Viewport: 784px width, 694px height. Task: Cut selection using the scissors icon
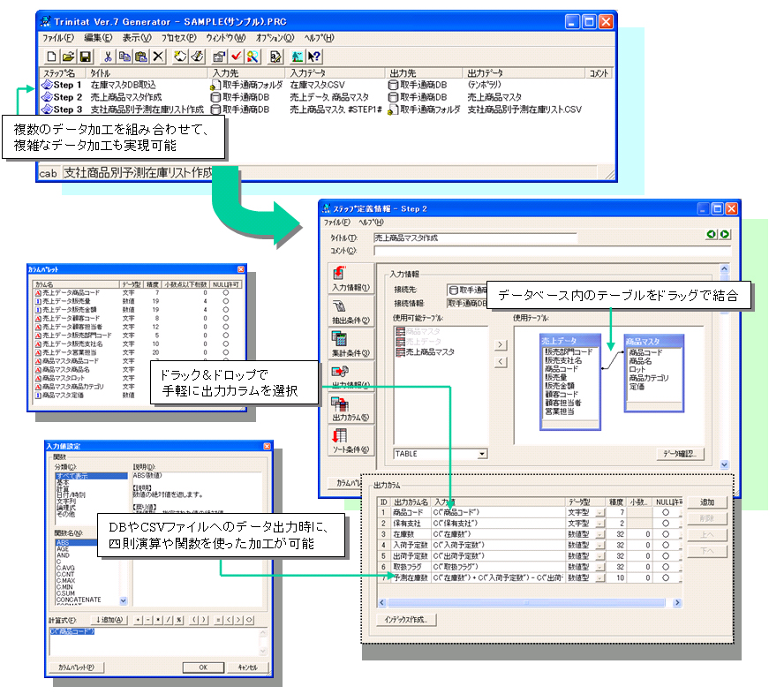click(108, 57)
